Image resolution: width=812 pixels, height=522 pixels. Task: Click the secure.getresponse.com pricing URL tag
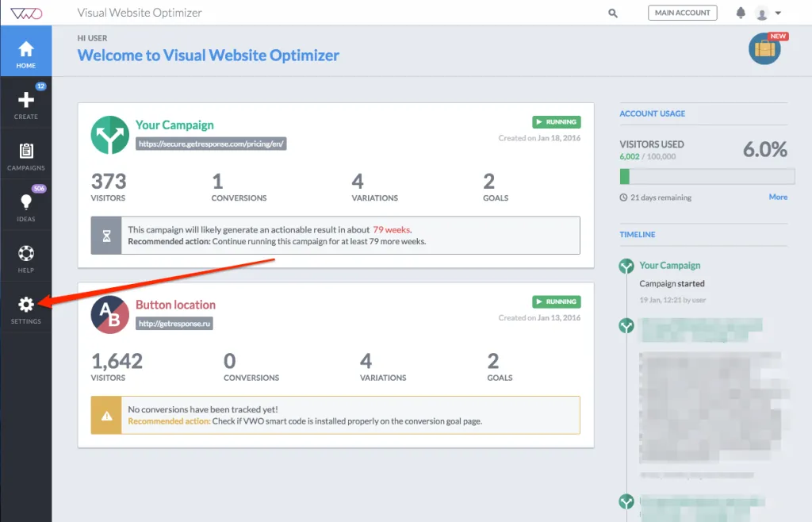pyautogui.click(x=211, y=144)
